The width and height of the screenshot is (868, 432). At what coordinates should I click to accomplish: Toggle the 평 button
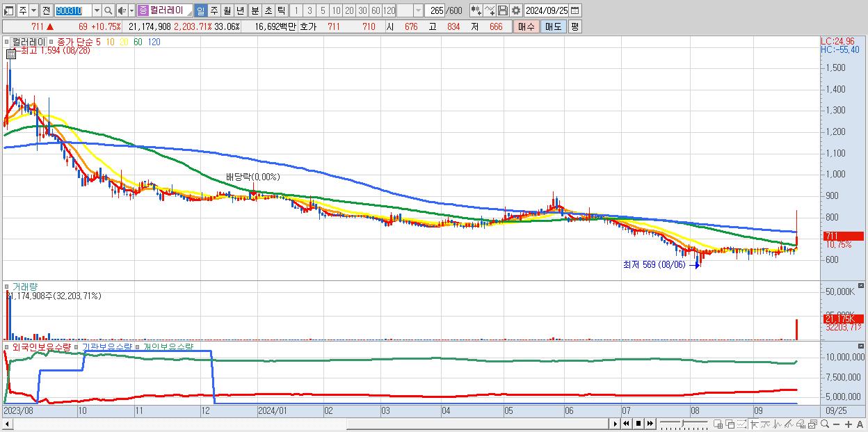pos(574,26)
